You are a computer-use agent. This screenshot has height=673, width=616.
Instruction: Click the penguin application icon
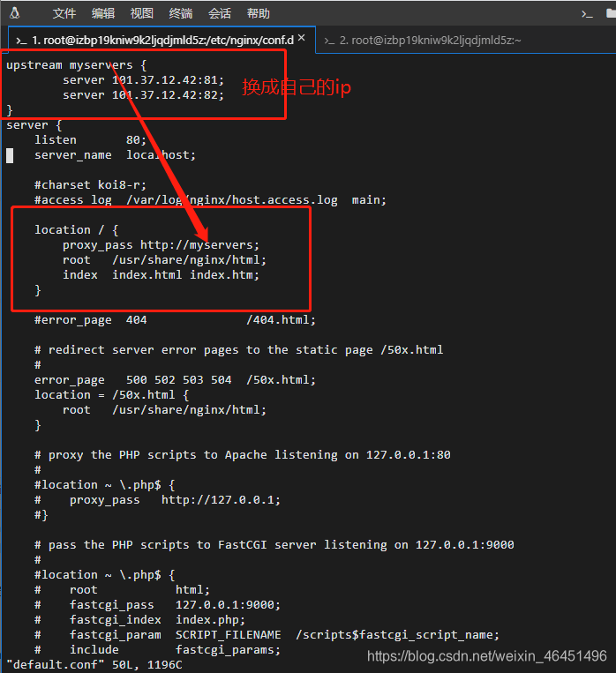pos(15,13)
